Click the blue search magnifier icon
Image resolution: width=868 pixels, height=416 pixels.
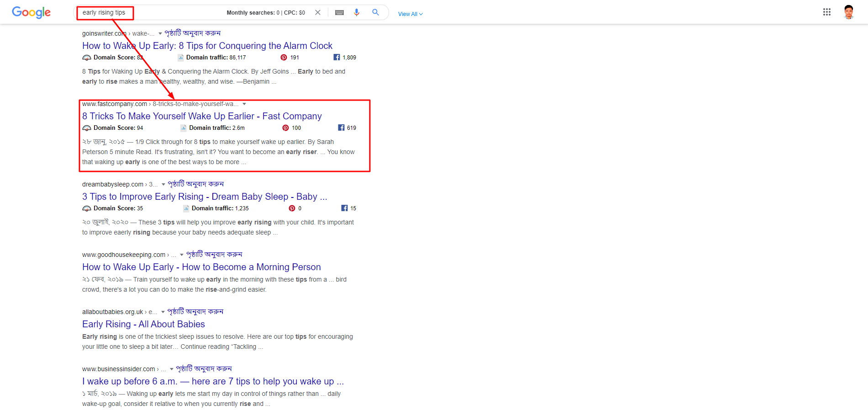click(x=375, y=12)
